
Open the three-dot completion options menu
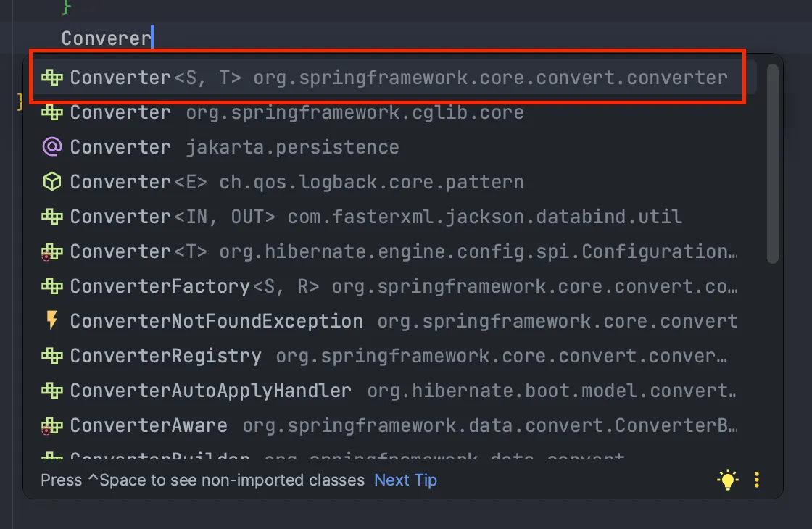click(757, 480)
